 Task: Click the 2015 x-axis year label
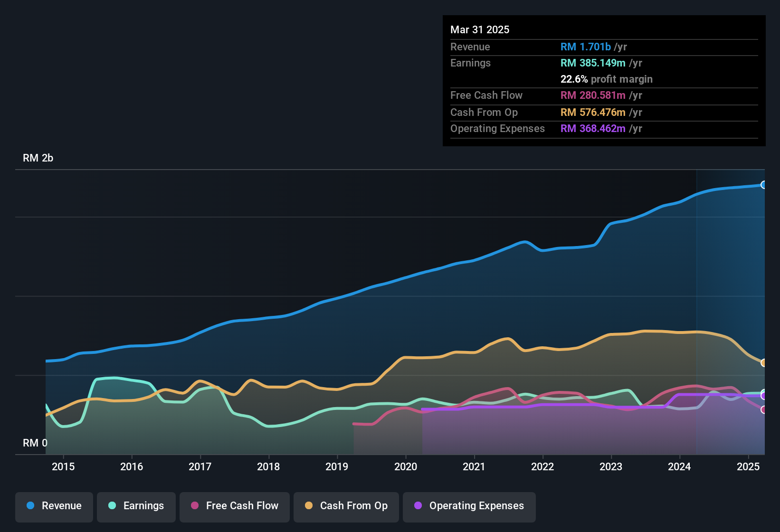(x=63, y=467)
